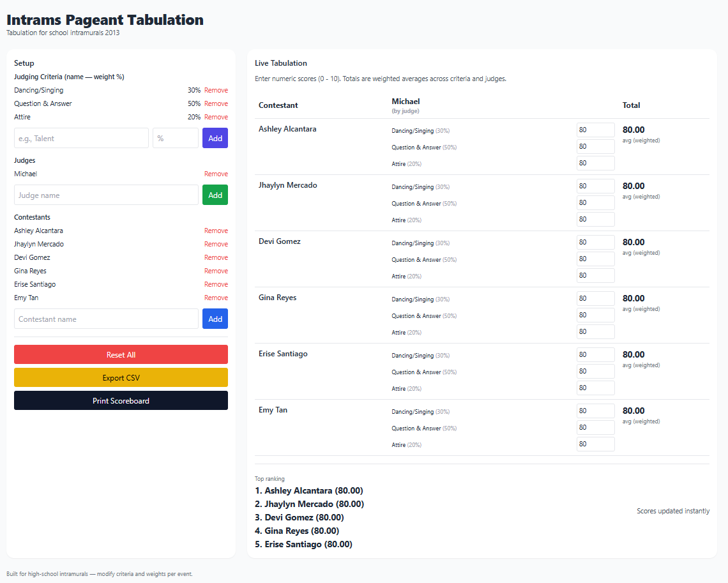Click the green Add judge button
Image resolution: width=728 pixels, height=583 pixels.
[x=215, y=195]
